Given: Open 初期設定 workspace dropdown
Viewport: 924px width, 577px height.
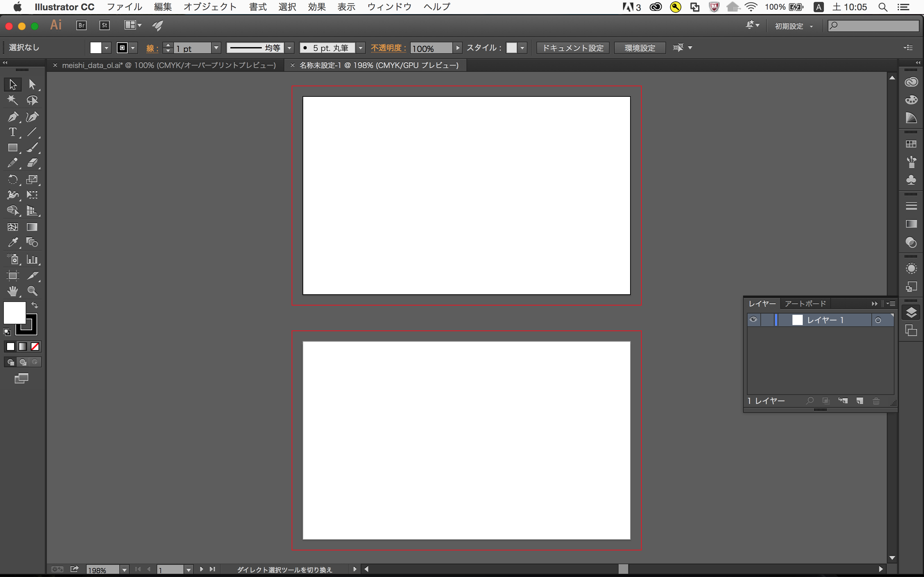Looking at the screenshot, I should click(793, 26).
